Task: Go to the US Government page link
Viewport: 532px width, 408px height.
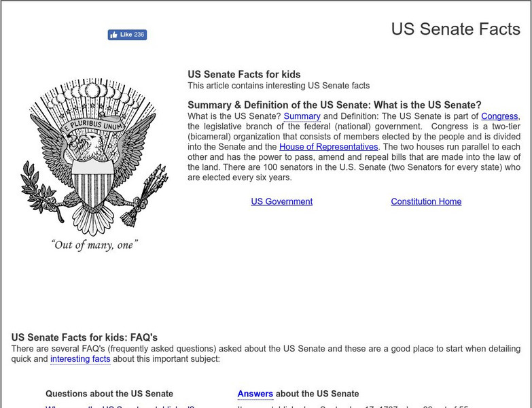Action: pos(281,201)
